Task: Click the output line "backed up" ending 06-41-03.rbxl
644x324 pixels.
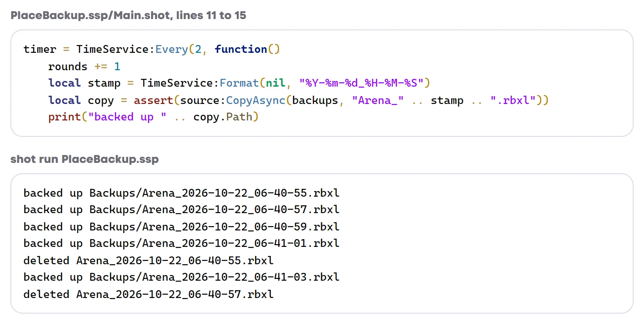Action: 181,277
